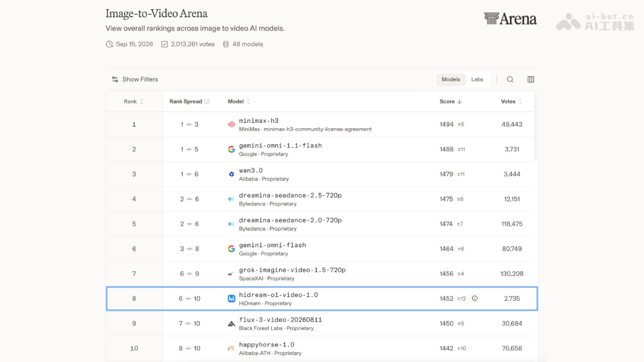This screenshot has width=644, height=362.
Task: Click the clock icon by date
Action: point(109,44)
